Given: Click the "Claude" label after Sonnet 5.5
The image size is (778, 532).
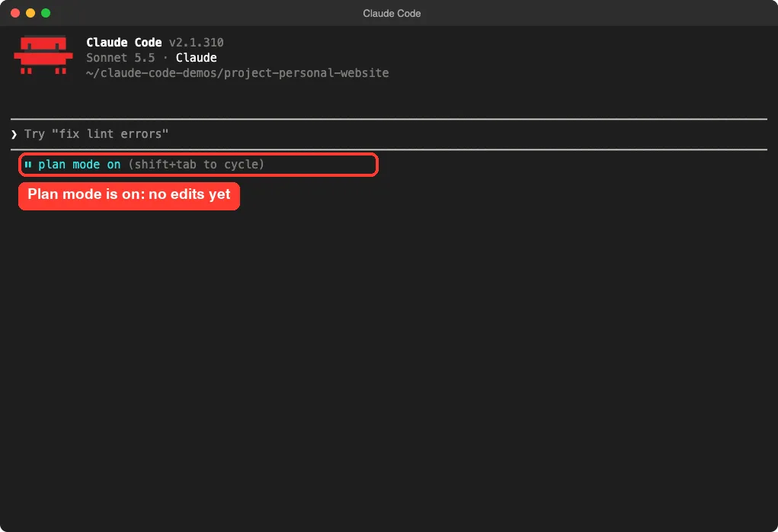Looking at the screenshot, I should (196, 58).
